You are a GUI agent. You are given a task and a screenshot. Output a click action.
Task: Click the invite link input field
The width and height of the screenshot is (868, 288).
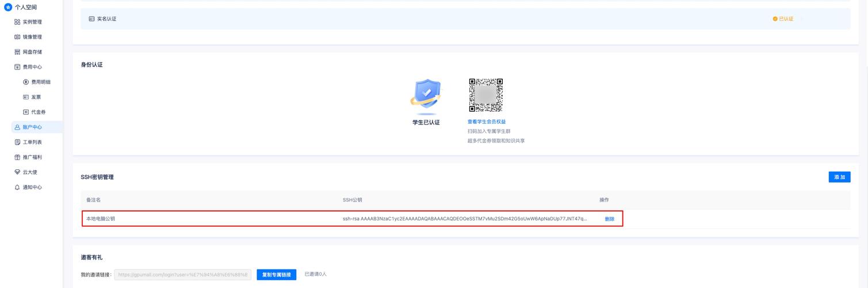click(183, 275)
